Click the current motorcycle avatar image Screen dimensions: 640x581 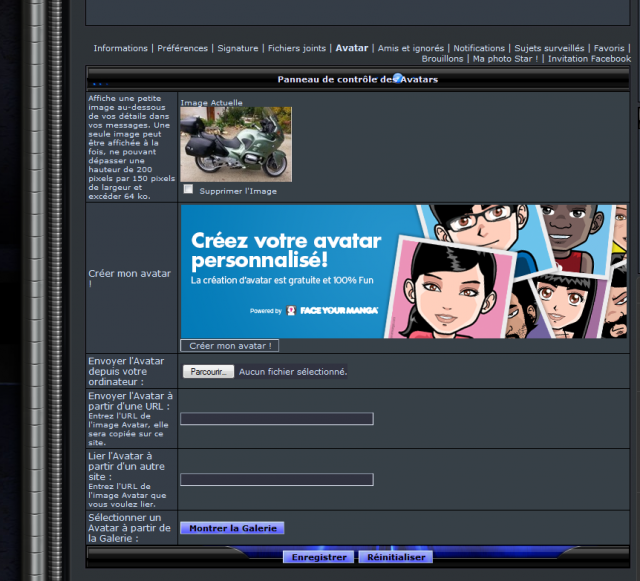pos(236,144)
